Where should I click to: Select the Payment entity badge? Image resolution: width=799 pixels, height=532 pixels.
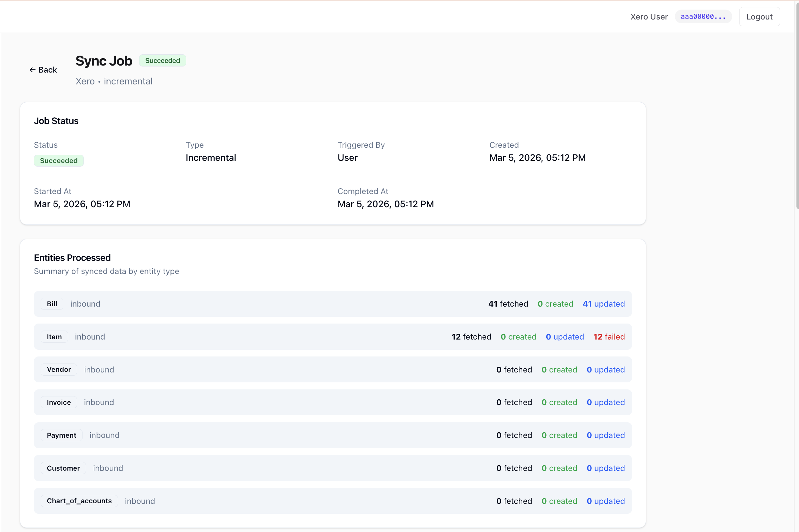(61, 435)
